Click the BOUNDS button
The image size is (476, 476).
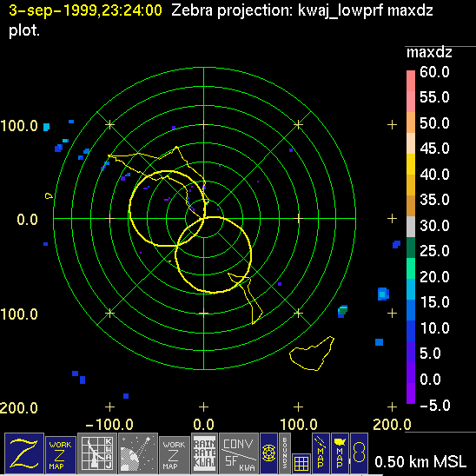pos(284,453)
